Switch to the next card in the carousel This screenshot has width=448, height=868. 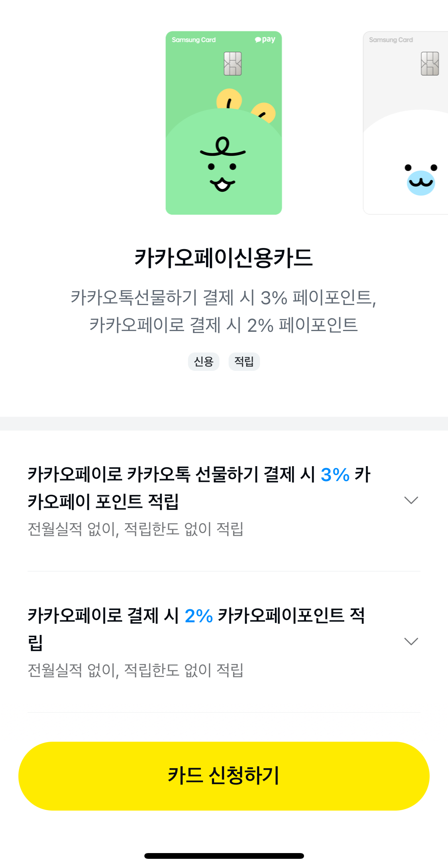pos(406,122)
